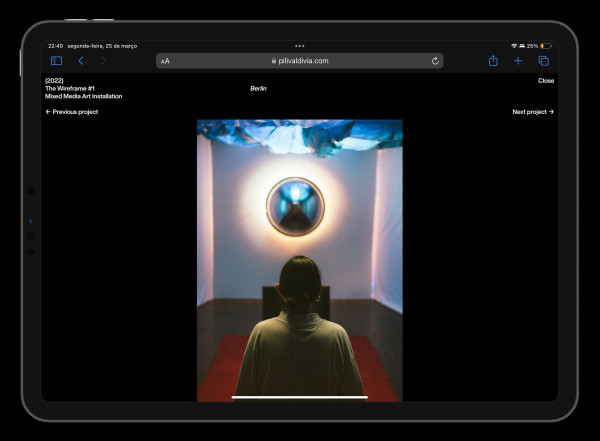Viewport: 600px width, 441px height.
Task: Go back with the Safari back arrow
Action: (x=80, y=61)
